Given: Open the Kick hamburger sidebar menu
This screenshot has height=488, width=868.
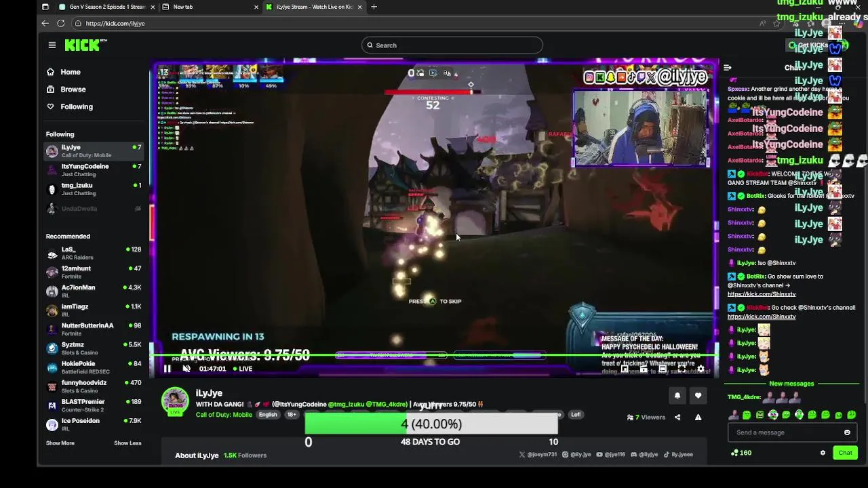Looking at the screenshot, I should 52,45.
